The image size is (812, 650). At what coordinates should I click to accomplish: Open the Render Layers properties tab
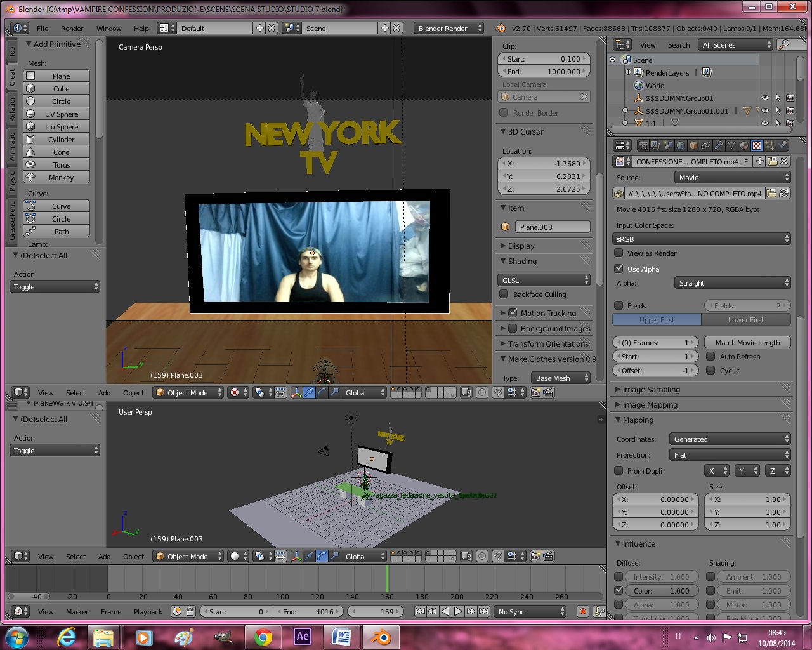[655, 145]
